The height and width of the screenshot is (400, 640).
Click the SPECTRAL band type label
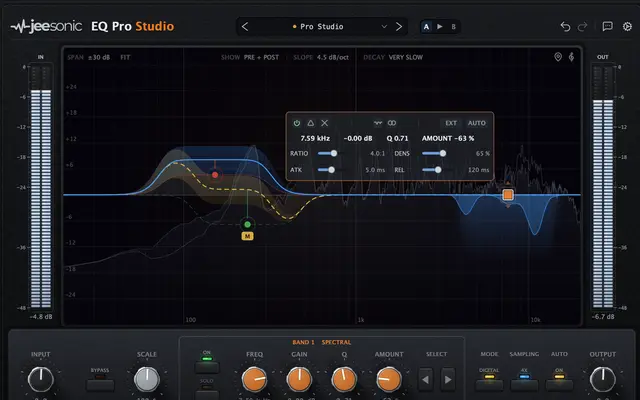pos(336,342)
